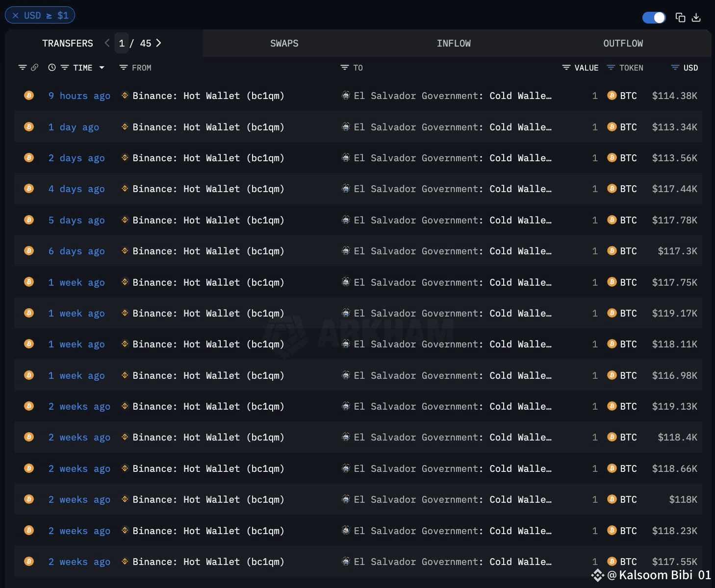The height and width of the screenshot is (588, 715).
Task: Open the '1 day ago' transaction link
Action: point(74,127)
